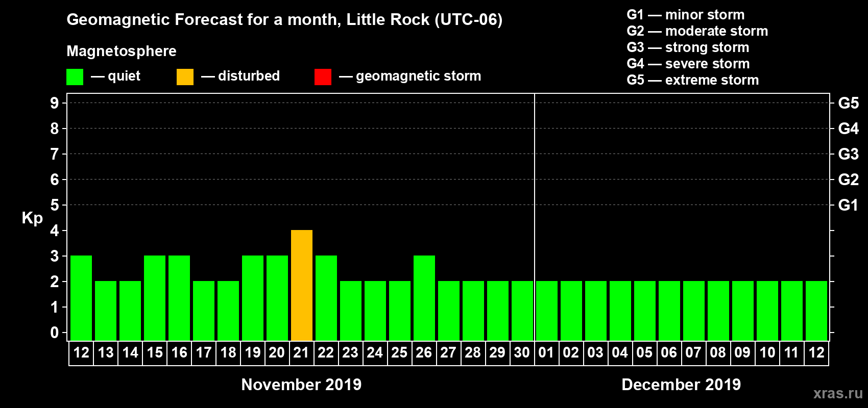Click the December date label 01
This screenshot has width=868, height=408.
click(x=546, y=352)
